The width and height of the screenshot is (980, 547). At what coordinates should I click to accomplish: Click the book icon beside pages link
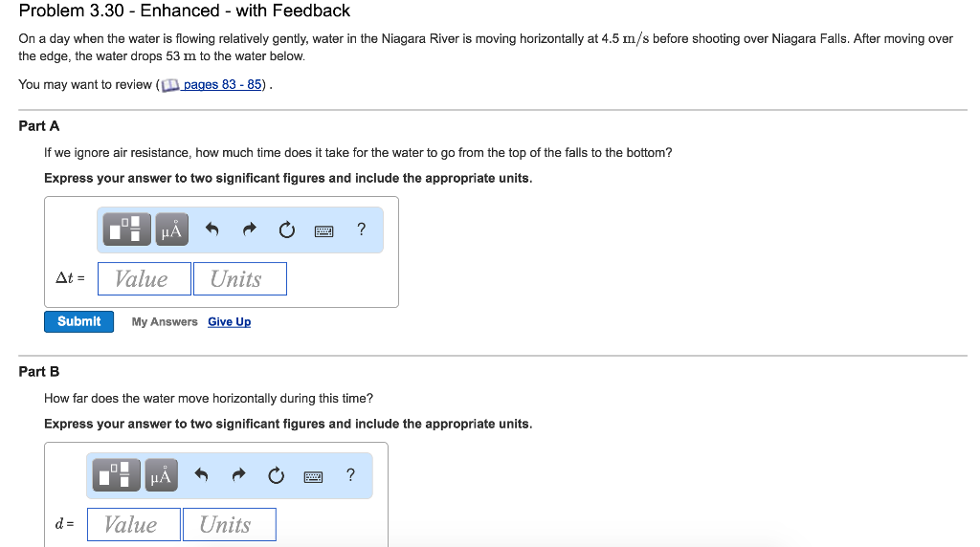[170, 85]
